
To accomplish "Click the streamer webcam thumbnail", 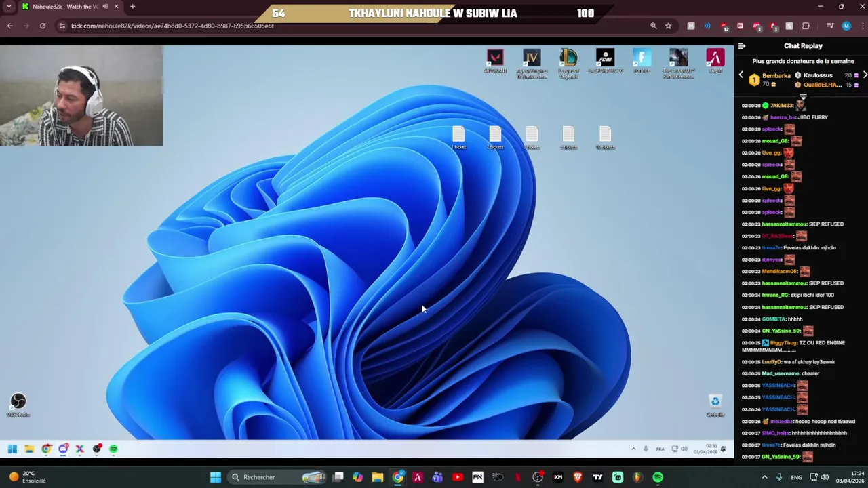I will pyautogui.click(x=81, y=96).
